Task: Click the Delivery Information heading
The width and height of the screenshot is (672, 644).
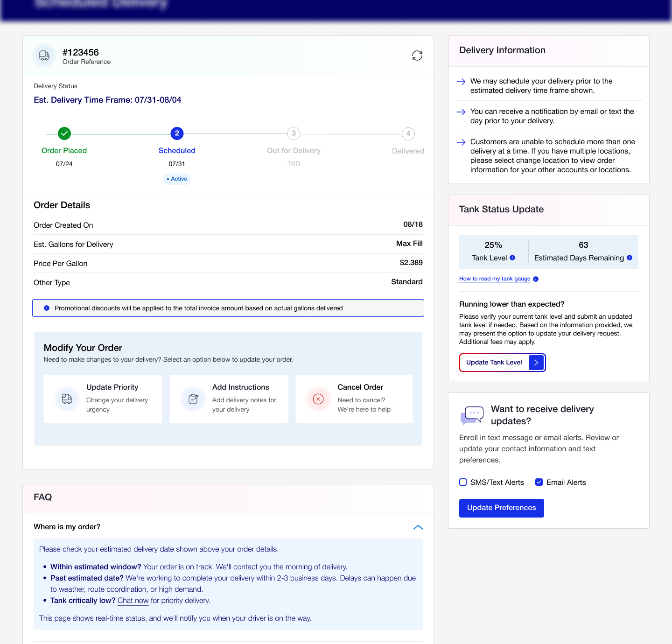Action: pyautogui.click(x=502, y=50)
